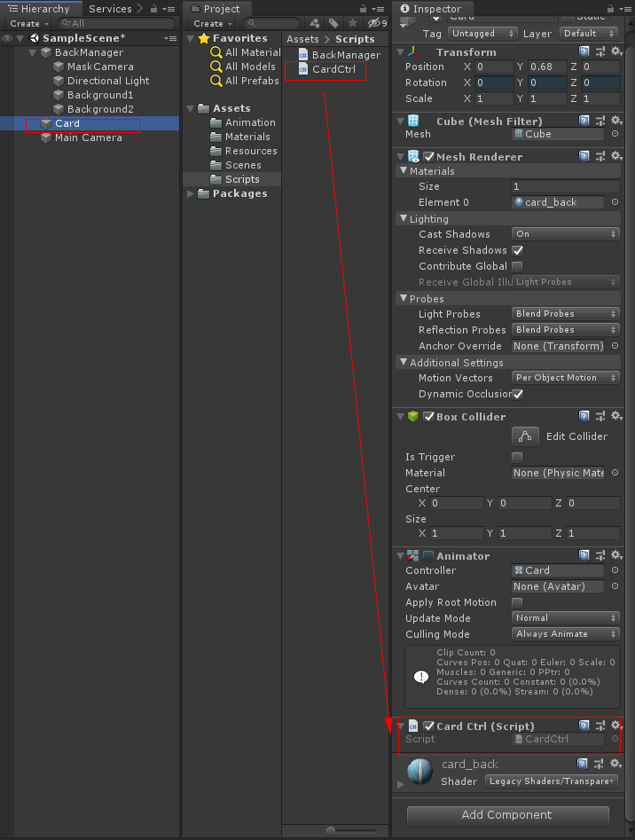The height and width of the screenshot is (840, 635).
Task: Open Hierarchy Create menu
Action: [29, 23]
